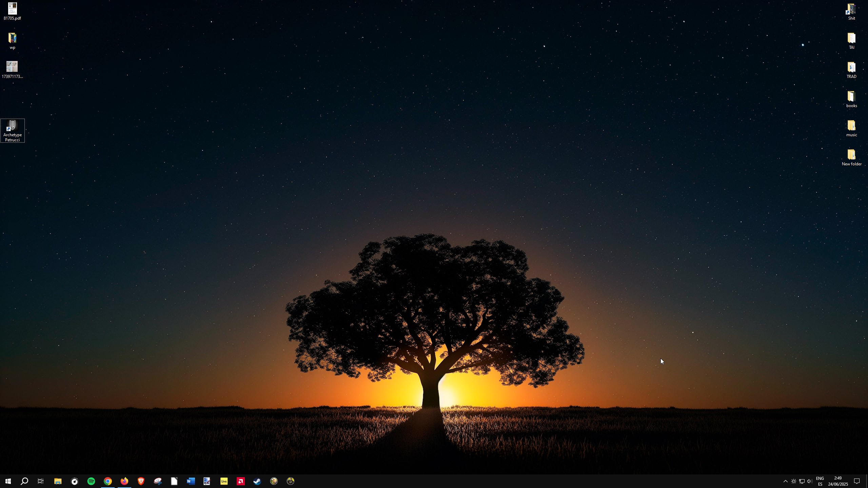Select the New folder icon
The image size is (868, 488).
(x=851, y=157)
